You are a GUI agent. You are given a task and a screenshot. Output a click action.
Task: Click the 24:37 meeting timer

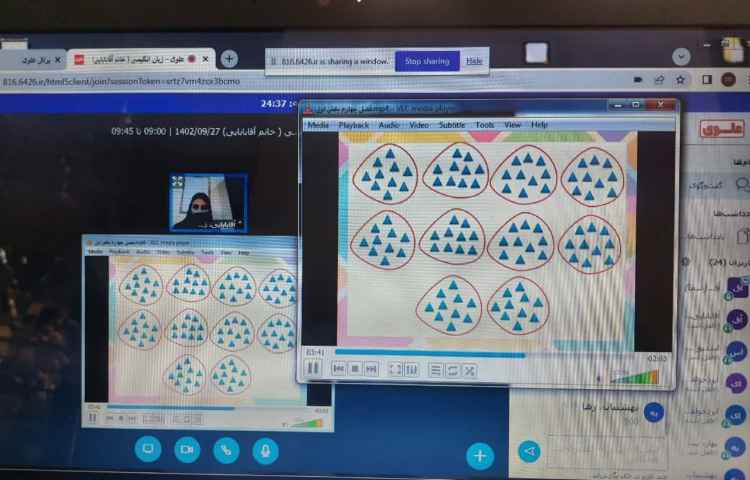tap(274, 104)
